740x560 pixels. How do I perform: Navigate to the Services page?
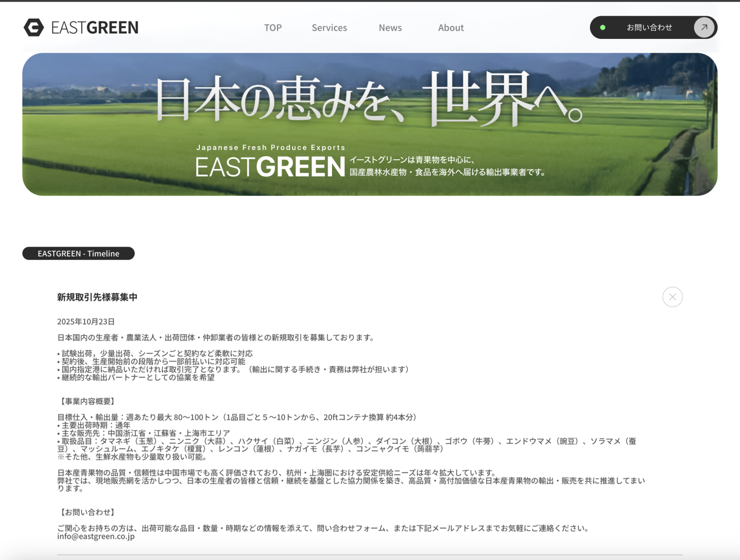point(329,28)
